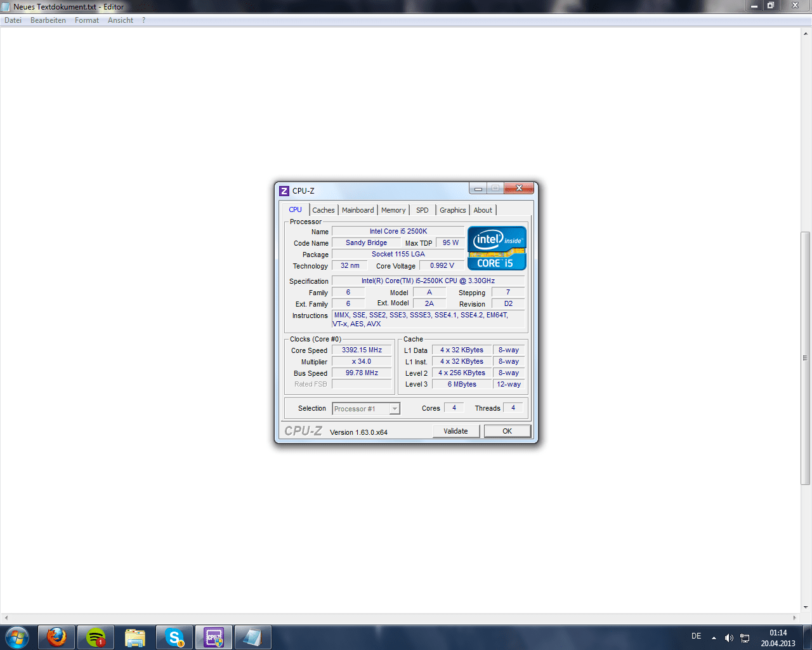Open Firefox from the taskbar

(56, 637)
